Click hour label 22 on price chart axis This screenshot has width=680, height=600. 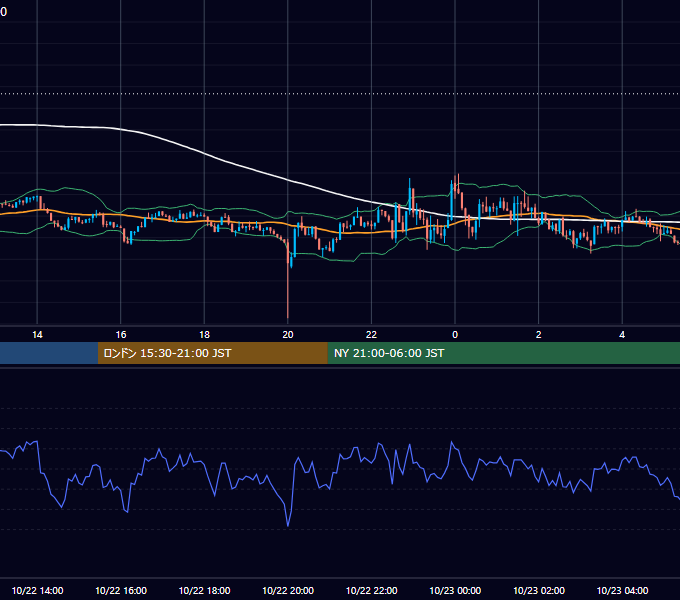pos(371,335)
